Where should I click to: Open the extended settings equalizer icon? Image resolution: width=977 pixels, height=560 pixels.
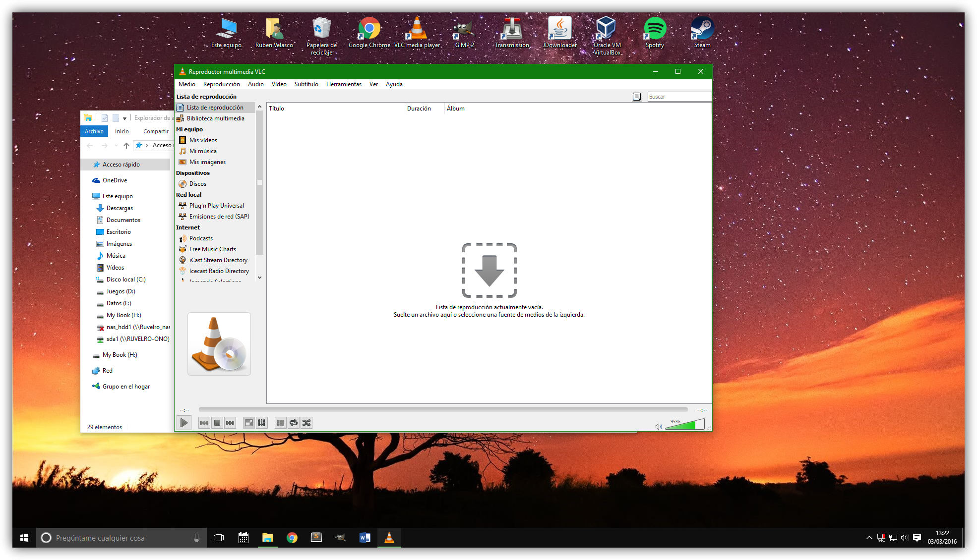[x=262, y=423]
